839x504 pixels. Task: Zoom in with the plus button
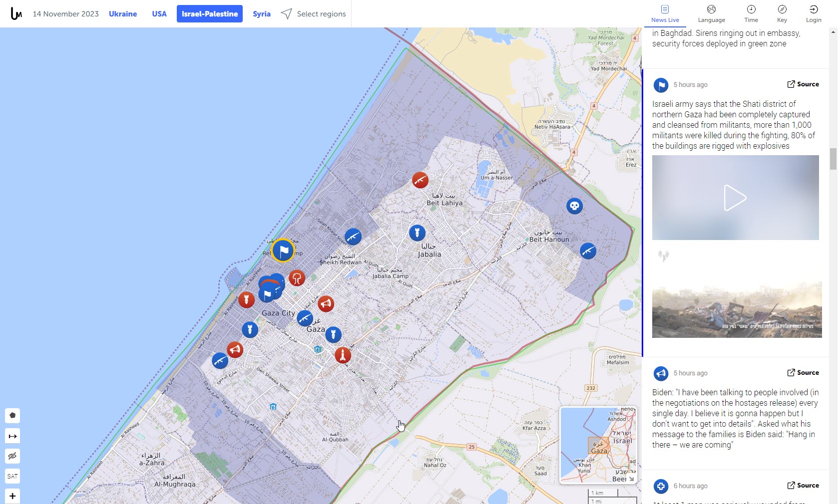pyautogui.click(x=12, y=496)
